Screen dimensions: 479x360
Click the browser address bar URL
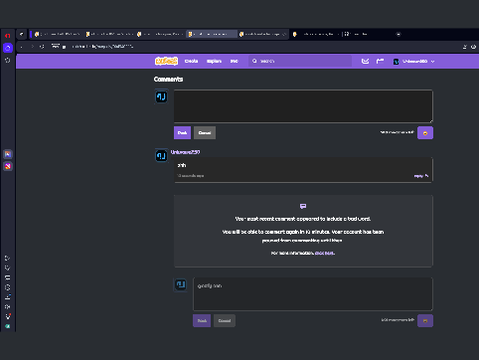tap(103, 47)
